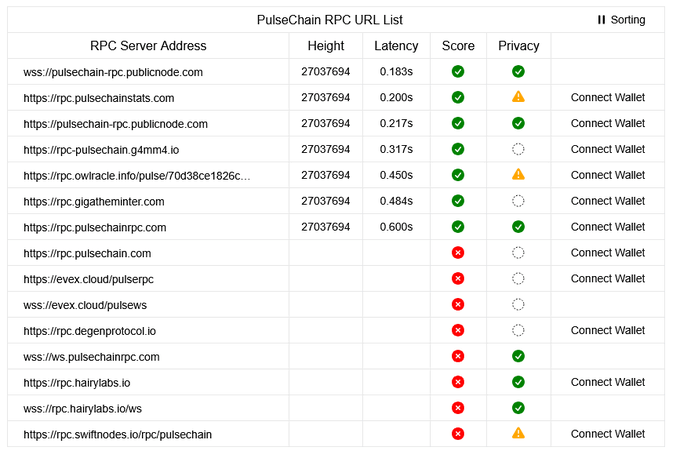Viewport: 680px width, 458px height.
Task: Click score check for rpc-pulsechain.g4mm4.io
Action: (x=458, y=149)
